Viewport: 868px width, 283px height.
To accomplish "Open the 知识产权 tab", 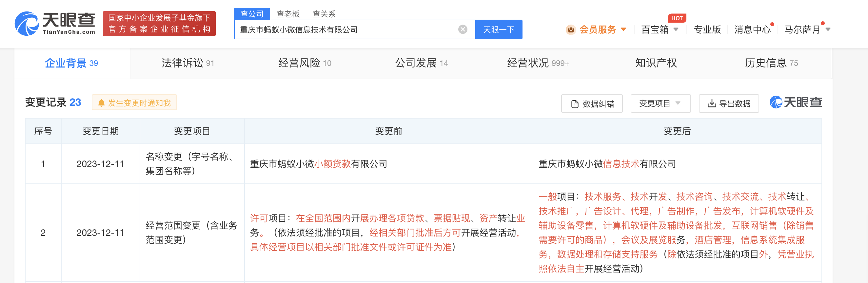I will click(x=656, y=63).
